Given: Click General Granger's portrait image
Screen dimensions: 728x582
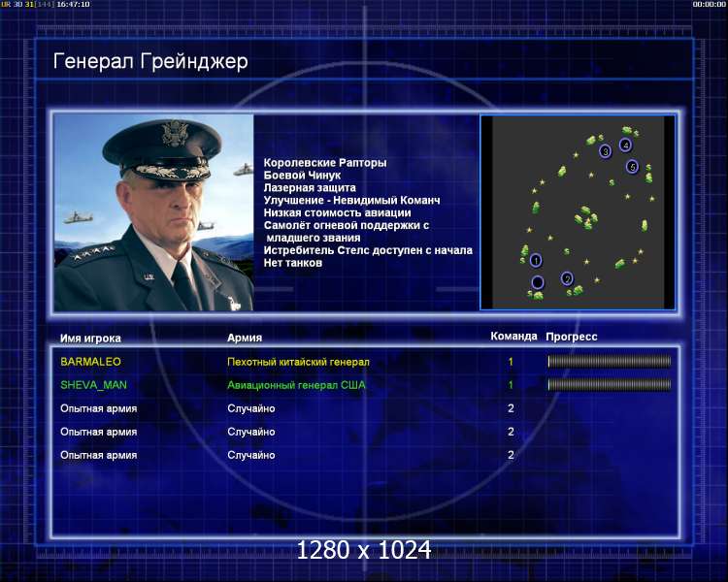Looking at the screenshot, I should [x=153, y=212].
